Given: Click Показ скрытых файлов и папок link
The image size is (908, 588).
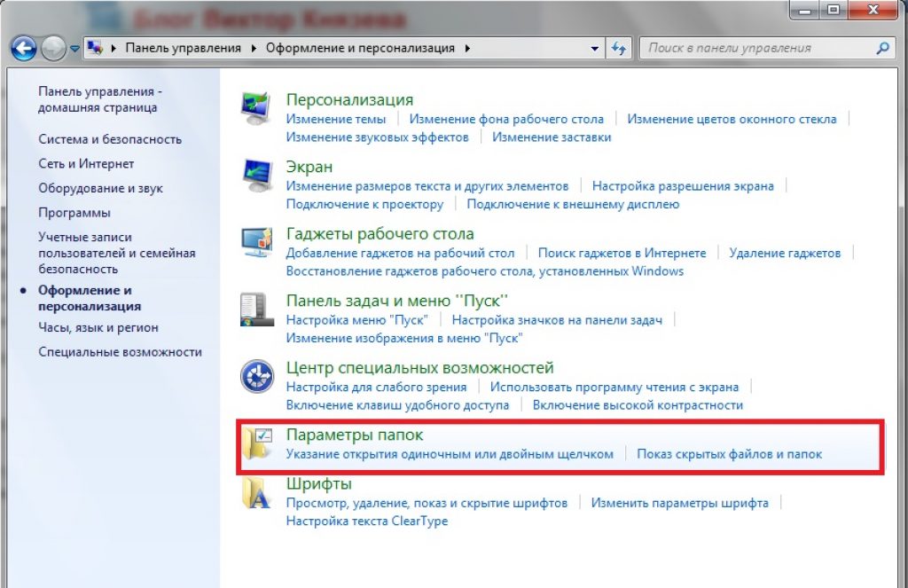Looking at the screenshot, I should 730,454.
